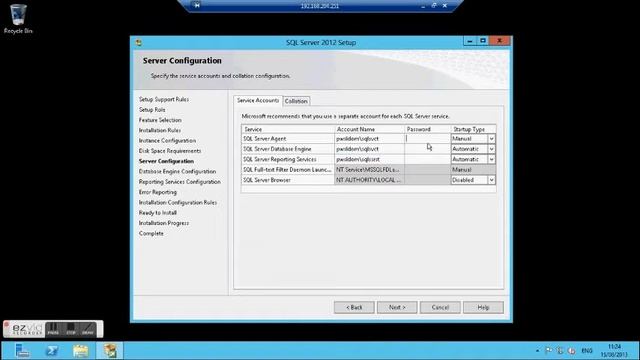This screenshot has width=640, height=360.
Task: Open the taskbar clock and date
Action: coord(614,351)
